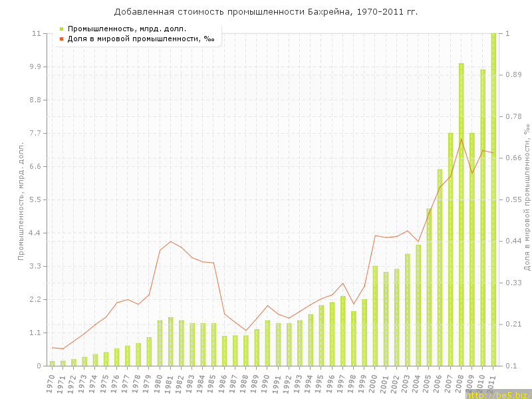Click the chart title about Бахрейн industry
The height and width of the screenshot is (399, 532).
click(266, 12)
